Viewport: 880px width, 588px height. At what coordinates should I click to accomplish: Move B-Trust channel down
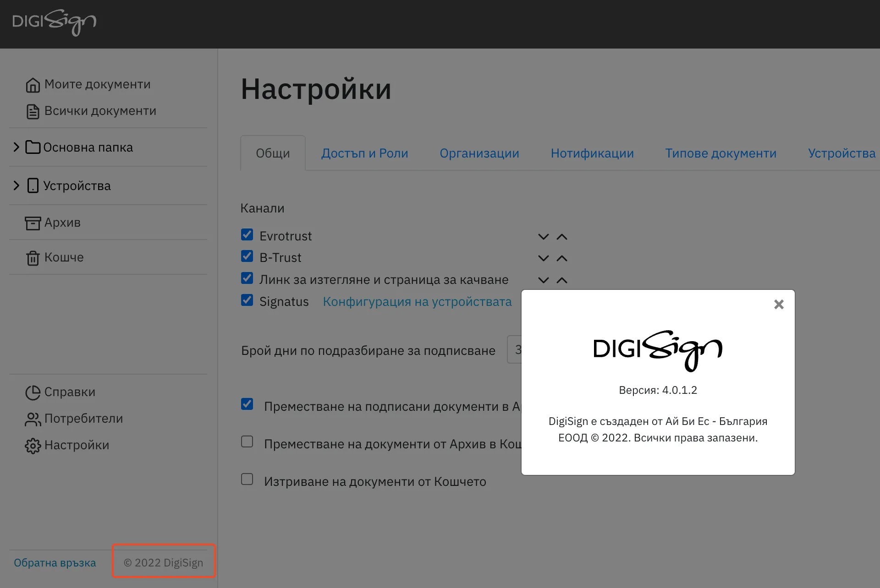point(543,258)
